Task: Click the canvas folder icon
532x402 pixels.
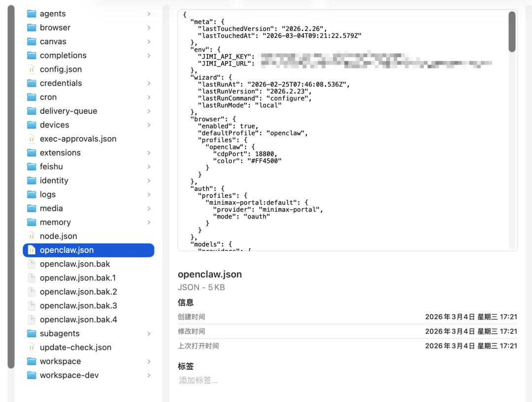Action: coord(32,41)
